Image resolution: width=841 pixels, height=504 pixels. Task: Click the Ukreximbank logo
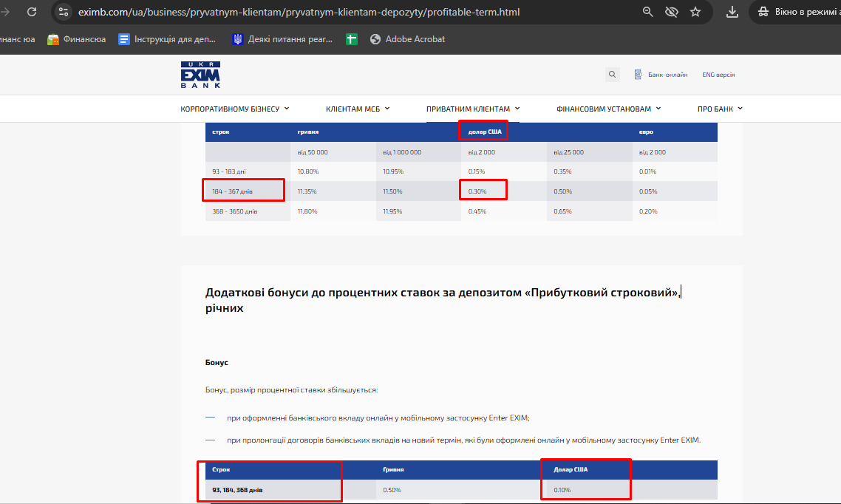[200, 75]
